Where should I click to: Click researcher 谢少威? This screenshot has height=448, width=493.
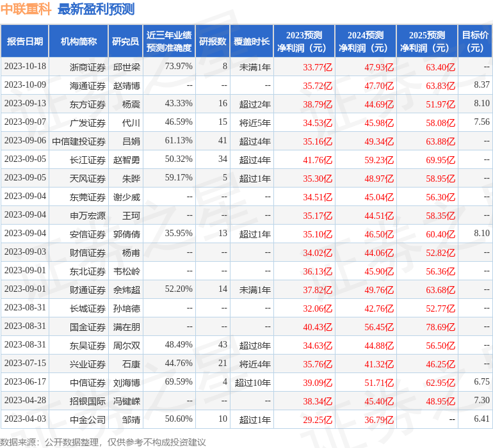(126, 197)
